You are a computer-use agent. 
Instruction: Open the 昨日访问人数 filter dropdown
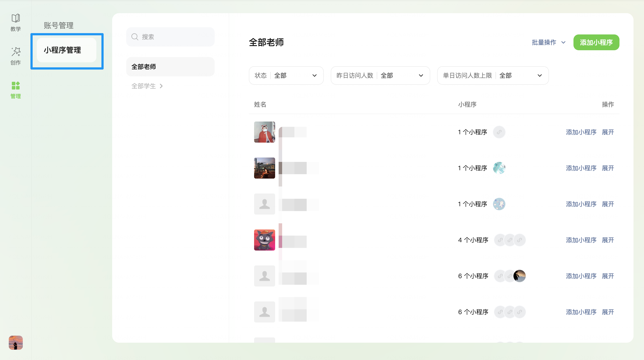coord(380,75)
